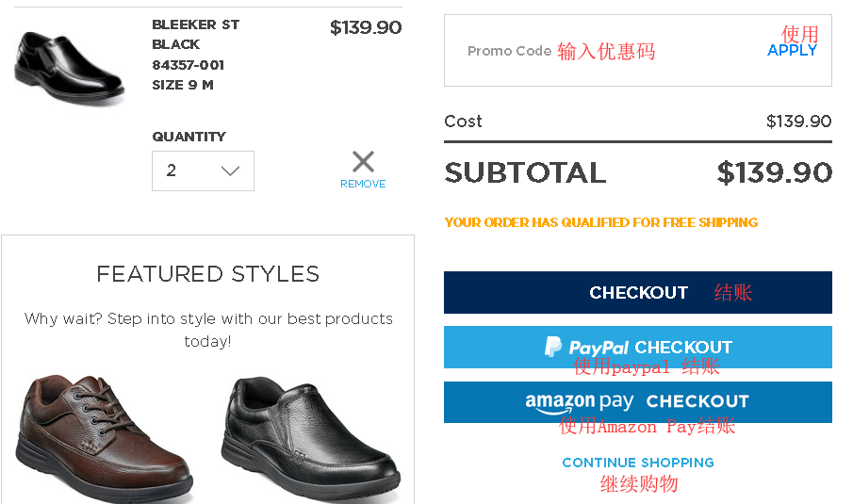Viewport: 853px width, 504px height.
Task: Click the item price $139.90
Action: 366,27
